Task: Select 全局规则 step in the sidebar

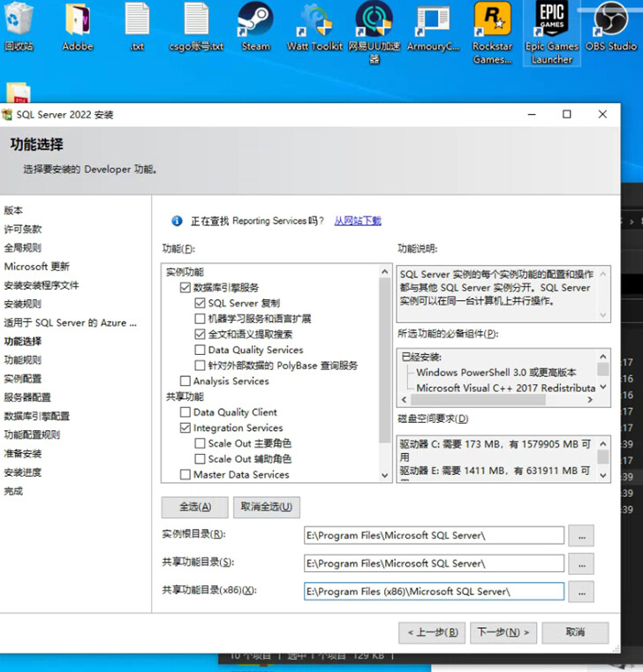Action: (23, 248)
